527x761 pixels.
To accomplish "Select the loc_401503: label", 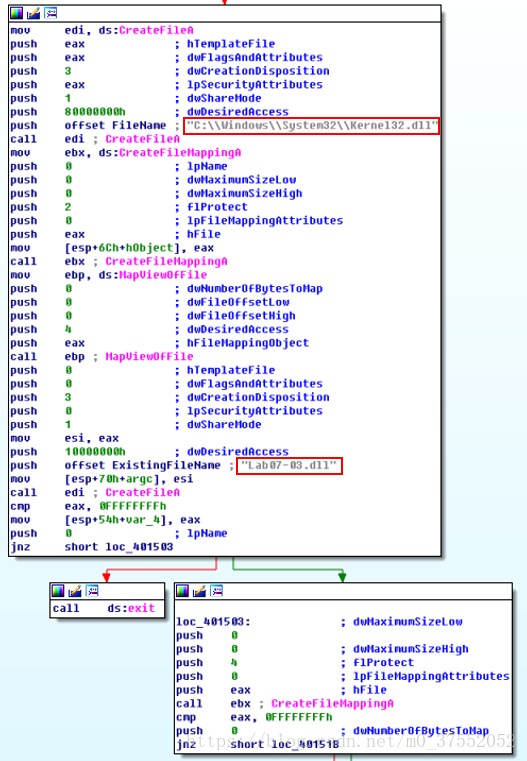I will 214,622.
